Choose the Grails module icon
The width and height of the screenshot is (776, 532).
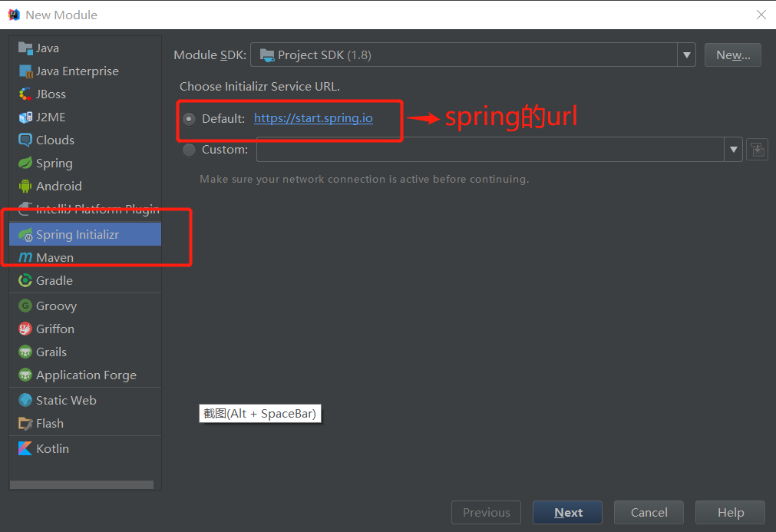pyautogui.click(x=25, y=352)
